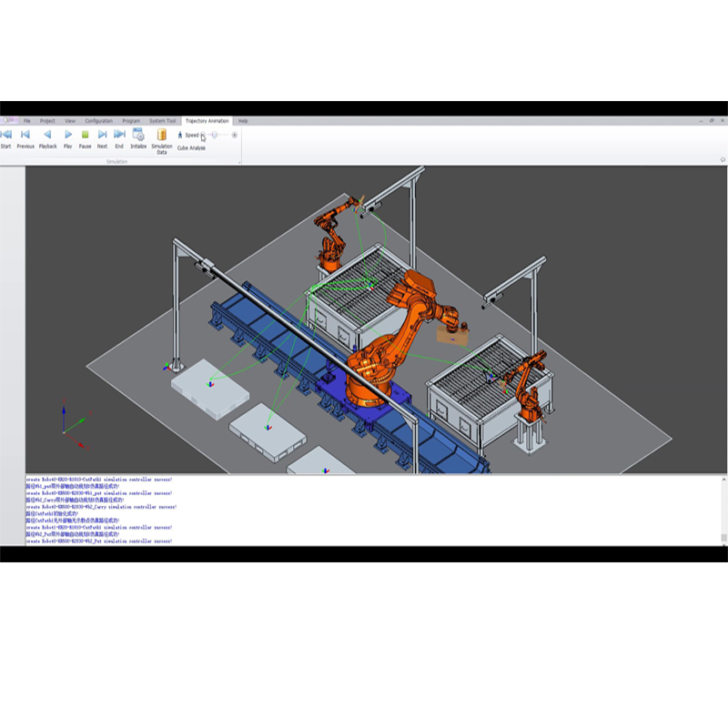
Task: Play the trajectory animation
Action: 68,139
